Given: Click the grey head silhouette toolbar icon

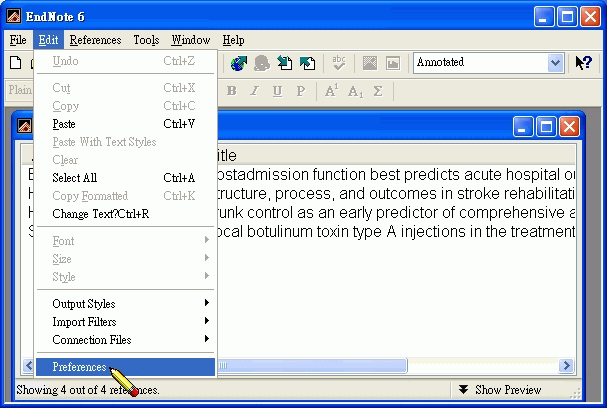Looking at the screenshot, I should click(262, 63).
